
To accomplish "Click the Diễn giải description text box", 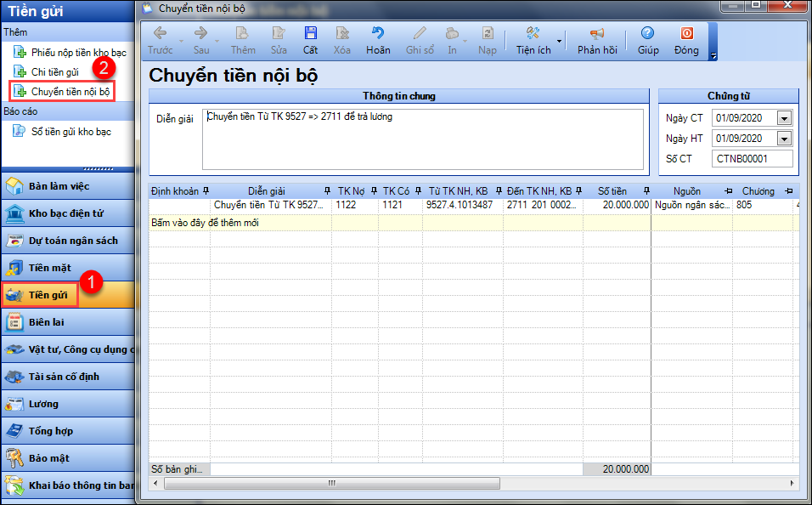I will [x=423, y=139].
